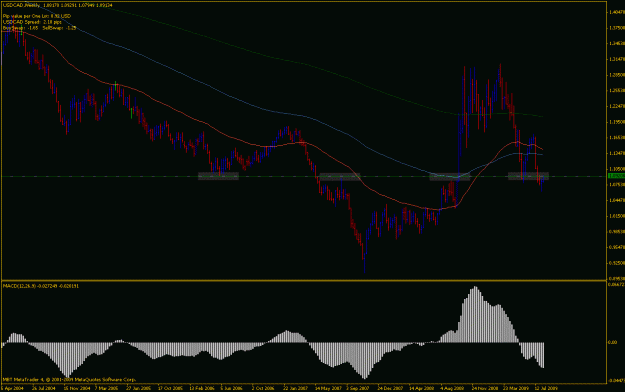This screenshot has height=392, width=625.
Task: Click the 3 Sep 2007 date label
Action: (x=358, y=388)
